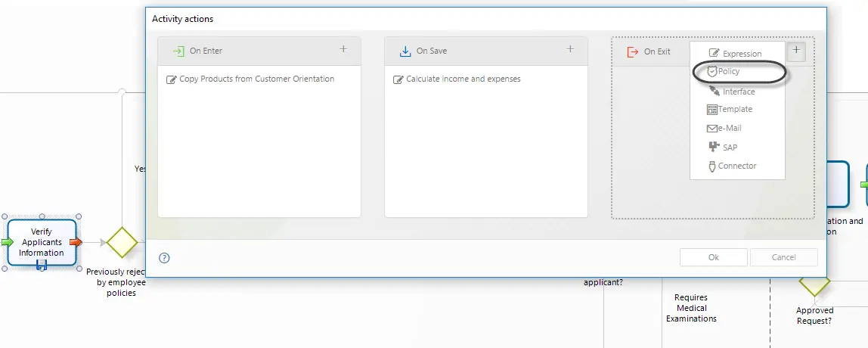
Task: Click the Policy shield icon in menu
Action: [x=712, y=71]
